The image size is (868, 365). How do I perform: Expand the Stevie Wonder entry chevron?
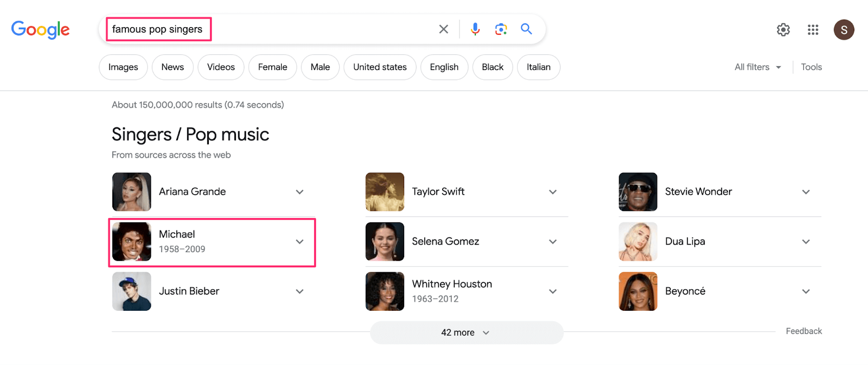[806, 192]
